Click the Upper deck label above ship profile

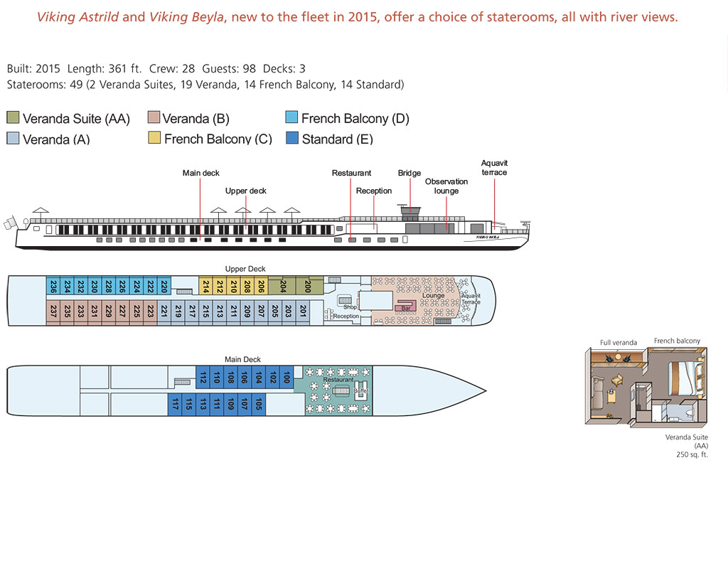coord(245,191)
